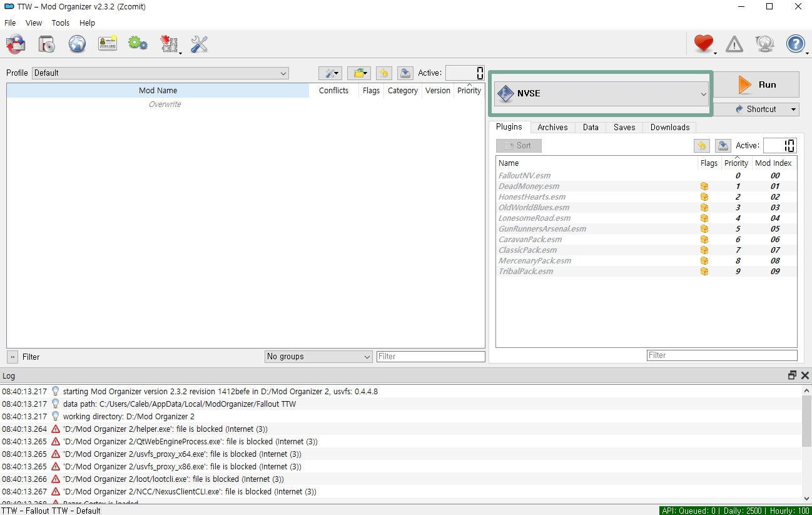Image resolution: width=812 pixels, height=515 pixels.
Task: Click restore backup icon above mod list
Action: (x=383, y=73)
